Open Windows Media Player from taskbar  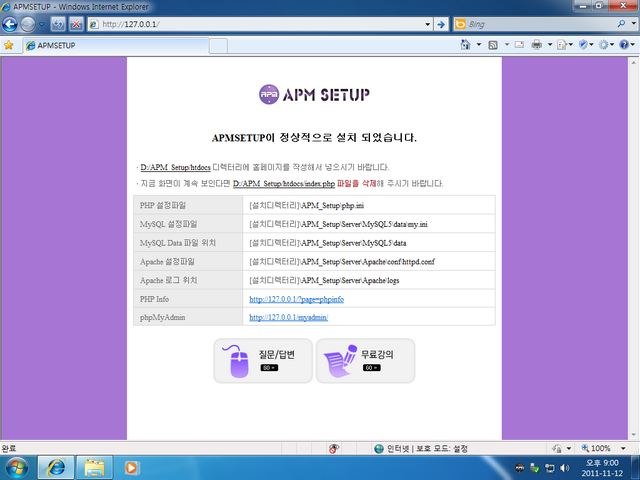click(x=131, y=468)
